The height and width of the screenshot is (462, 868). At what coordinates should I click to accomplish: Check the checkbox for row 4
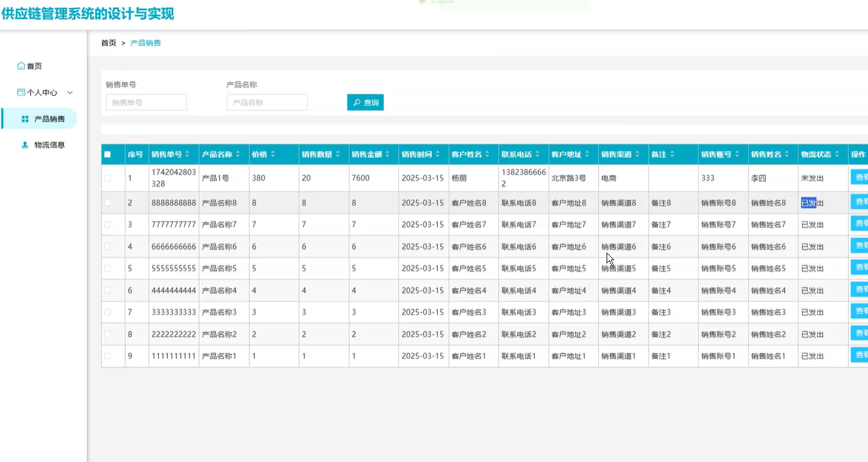click(x=107, y=247)
